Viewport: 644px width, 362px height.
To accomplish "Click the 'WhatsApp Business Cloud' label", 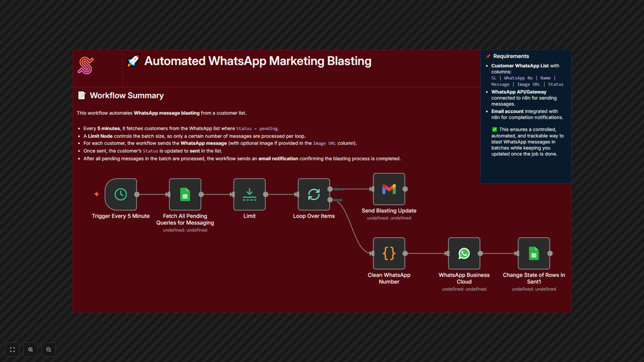I will (464, 278).
